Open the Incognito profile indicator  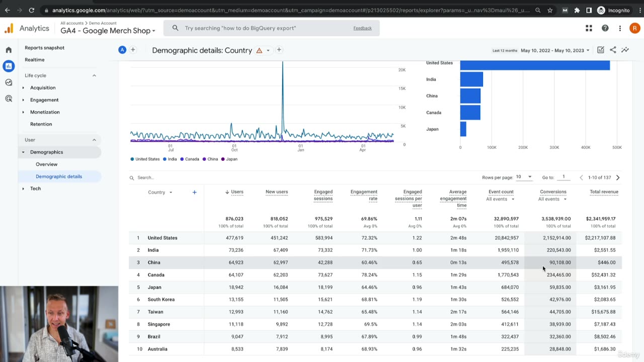pos(613,10)
